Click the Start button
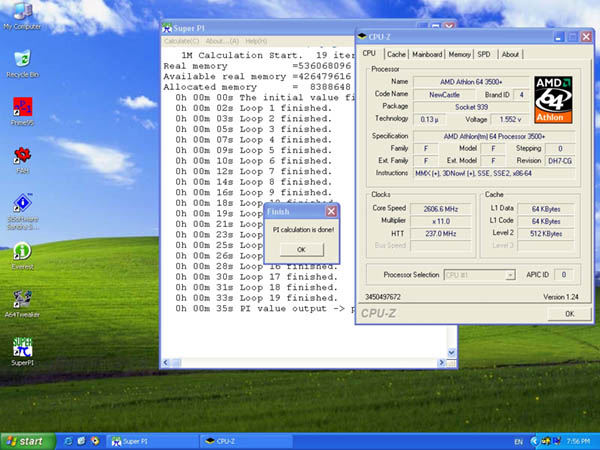The image size is (600, 450). pos(28,441)
